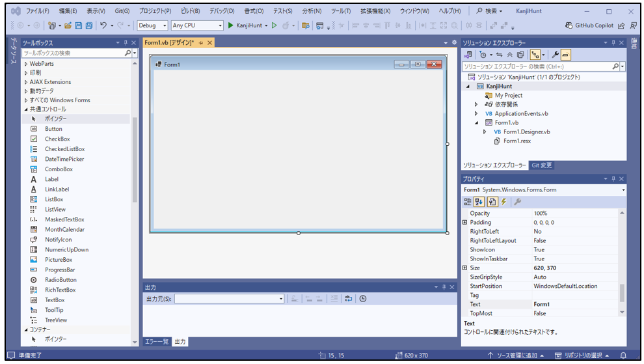The width and height of the screenshot is (644, 364).
Task: Click the alphabetical sort icon in Properties
Action: pos(479,202)
